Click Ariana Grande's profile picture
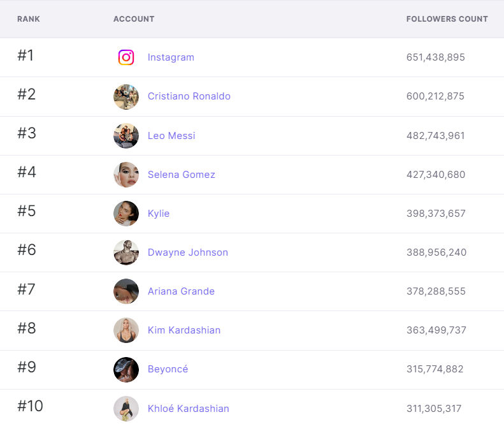Screen dimensions: 504x424 126,291
